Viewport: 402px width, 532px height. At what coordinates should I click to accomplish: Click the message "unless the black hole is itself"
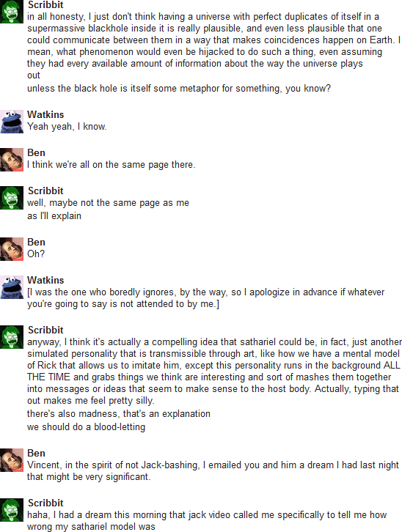179,89
